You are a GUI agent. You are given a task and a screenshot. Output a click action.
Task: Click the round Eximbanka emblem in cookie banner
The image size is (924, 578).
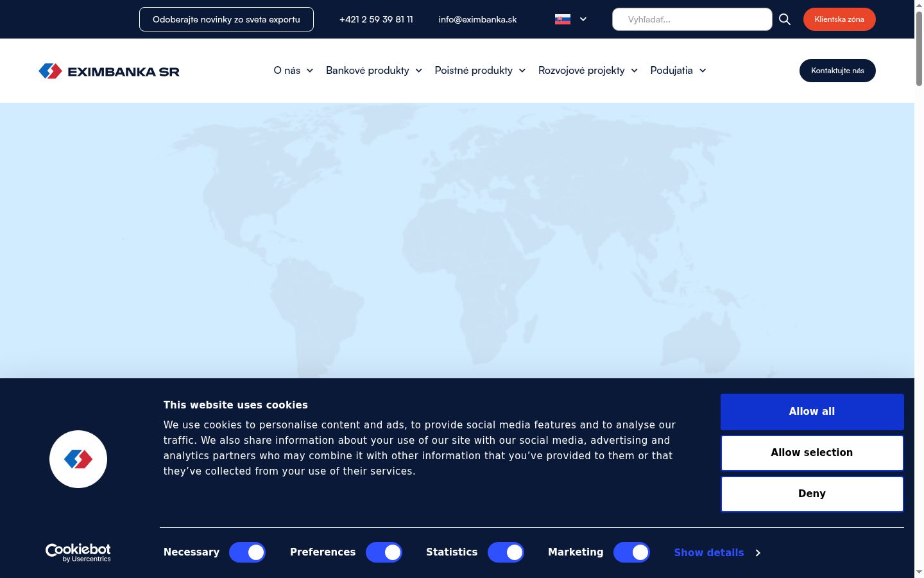pos(78,459)
